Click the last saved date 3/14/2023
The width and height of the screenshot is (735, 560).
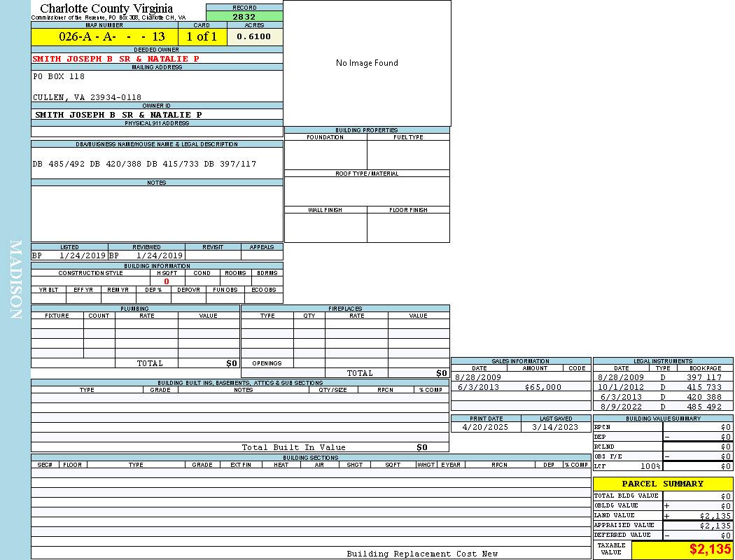click(x=555, y=427)
